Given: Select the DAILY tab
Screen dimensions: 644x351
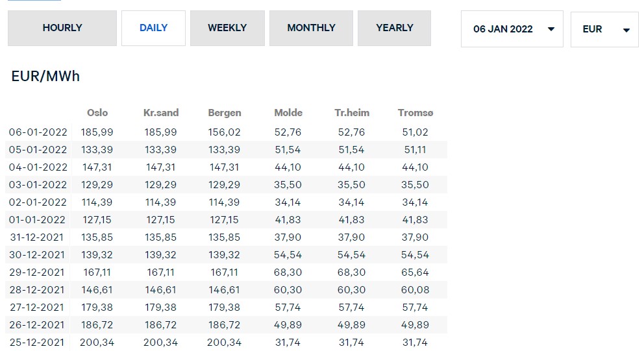Looking at the screenshot, I should [x=153, y=28].
